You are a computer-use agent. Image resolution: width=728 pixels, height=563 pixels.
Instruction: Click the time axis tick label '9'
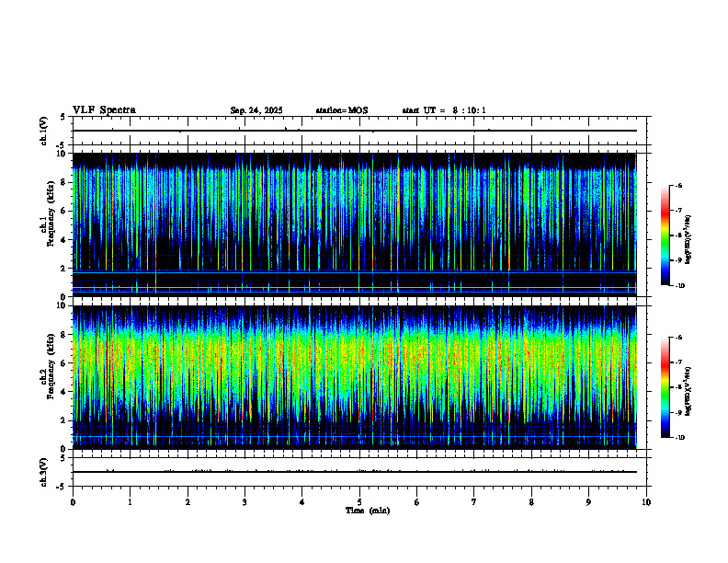click(x=588, y=502)
